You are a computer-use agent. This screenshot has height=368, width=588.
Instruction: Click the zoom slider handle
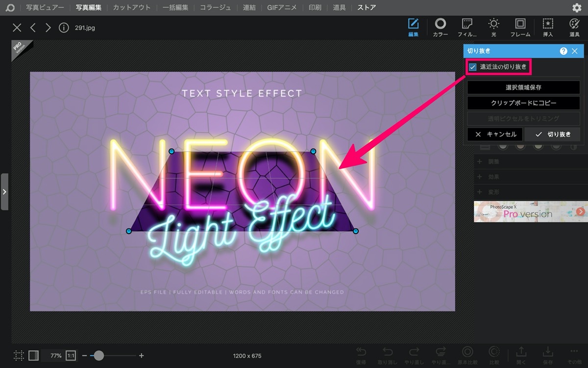[x=99, y=355]
